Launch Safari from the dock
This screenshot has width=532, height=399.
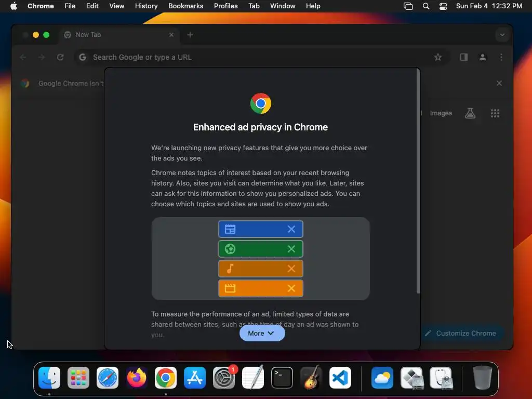(108, 378)
